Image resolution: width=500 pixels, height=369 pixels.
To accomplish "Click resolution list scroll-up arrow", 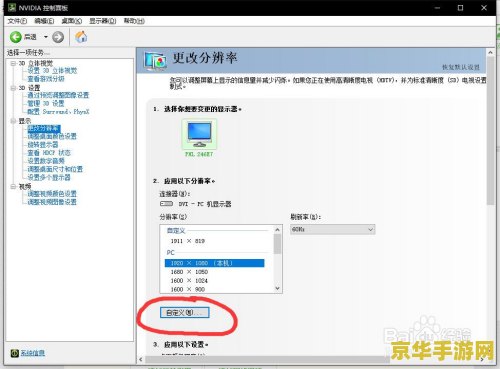I will [x=277, y=229].
